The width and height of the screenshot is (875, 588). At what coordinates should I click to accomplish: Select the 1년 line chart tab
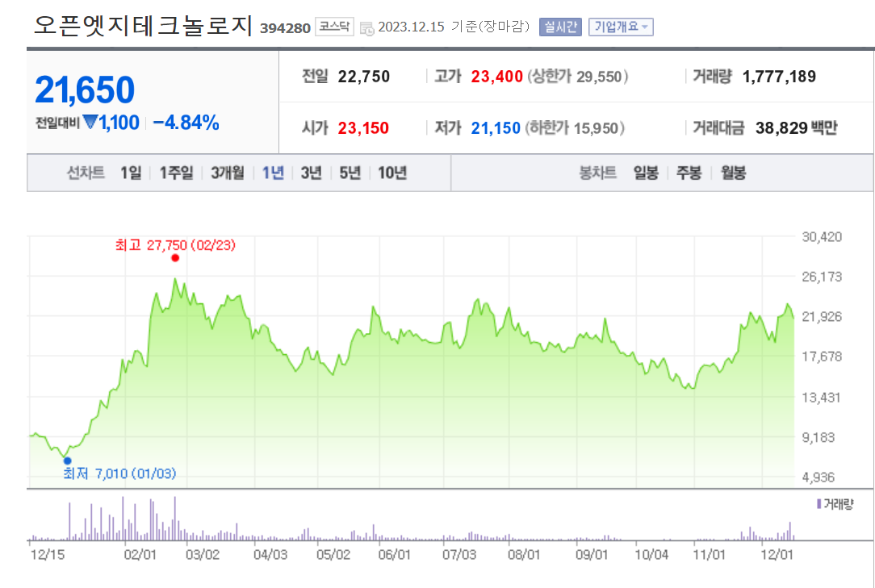click(x=273, y=173)
